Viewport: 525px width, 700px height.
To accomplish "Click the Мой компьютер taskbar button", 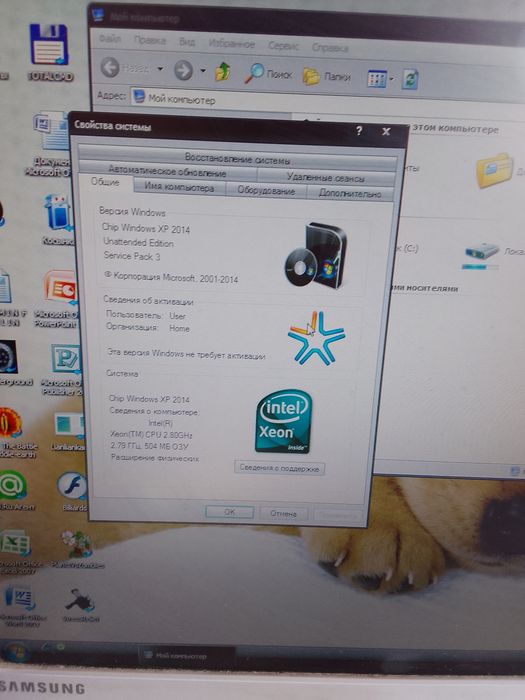I will 186,656.
